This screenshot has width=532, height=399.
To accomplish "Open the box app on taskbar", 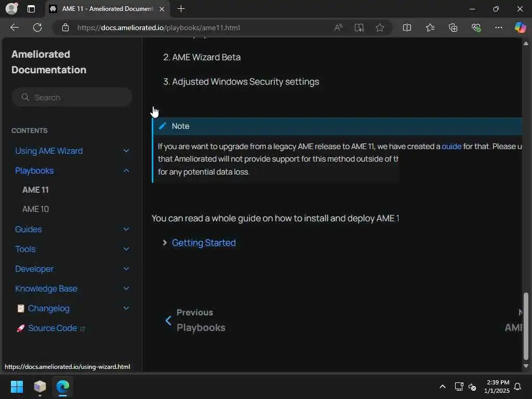I will 39,387.
